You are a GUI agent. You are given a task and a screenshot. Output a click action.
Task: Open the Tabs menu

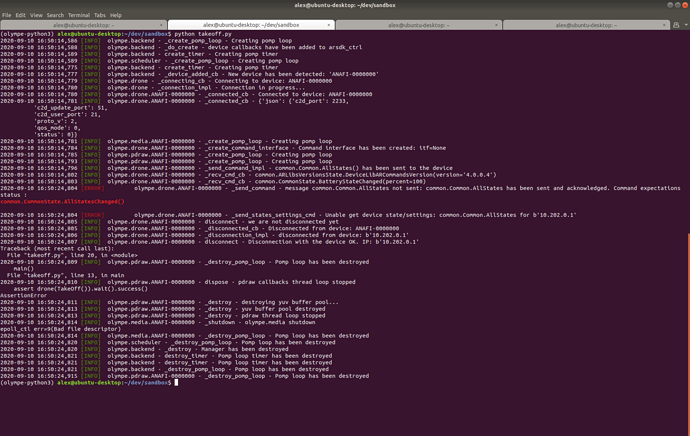[99, 15]
